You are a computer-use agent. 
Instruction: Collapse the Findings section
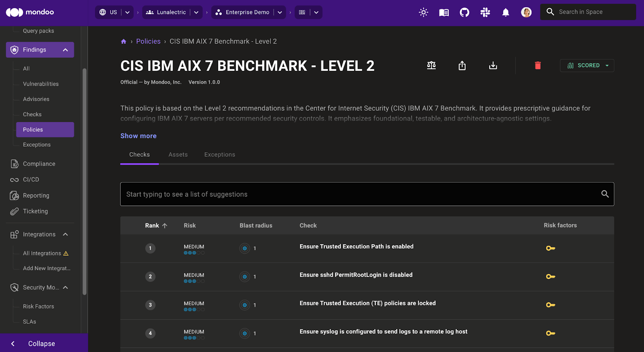[x=65, y=50]
